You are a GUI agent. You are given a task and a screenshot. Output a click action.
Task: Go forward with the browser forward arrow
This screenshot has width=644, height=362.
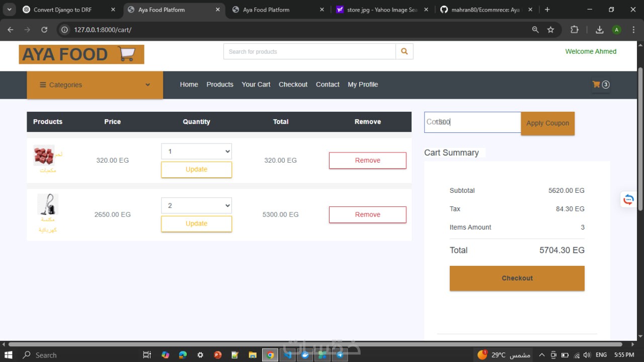27,30
